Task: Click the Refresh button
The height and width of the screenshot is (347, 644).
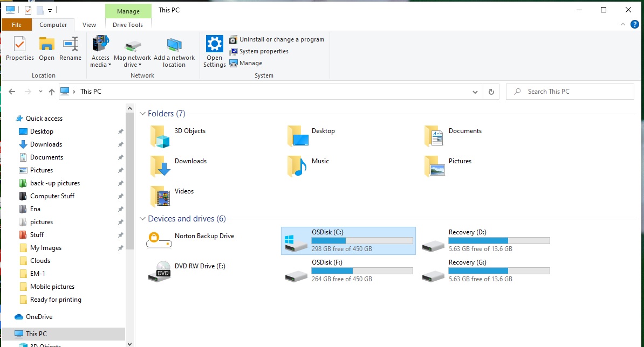Action: tap(491, 92)
